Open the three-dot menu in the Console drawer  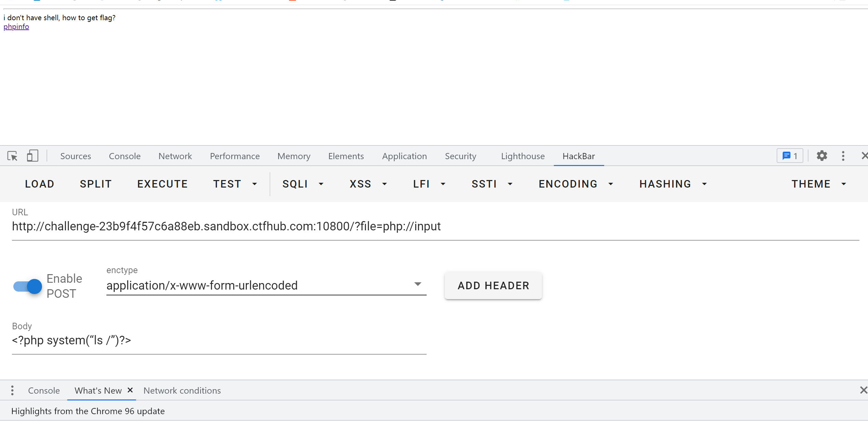[x=12, y=390]
